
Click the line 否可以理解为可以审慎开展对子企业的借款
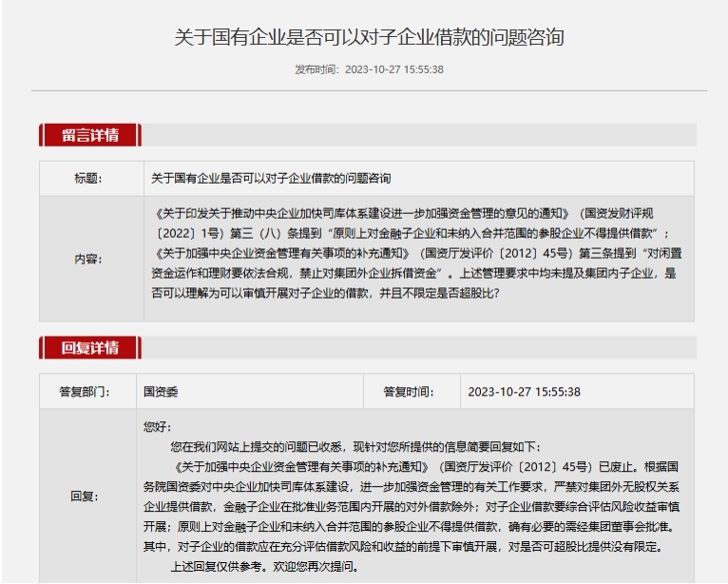point(325,293)
